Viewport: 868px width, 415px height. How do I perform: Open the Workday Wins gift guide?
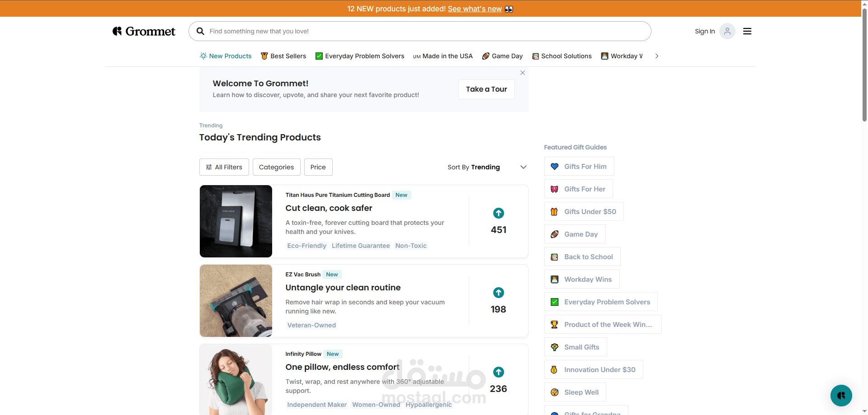[x=582, y=280]
